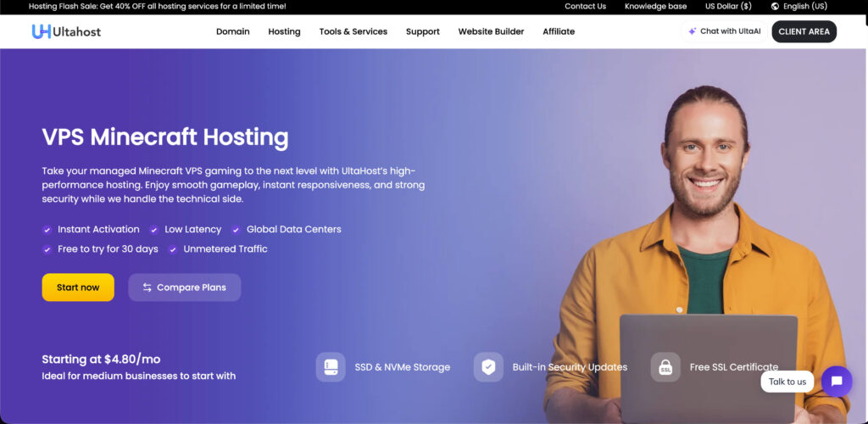Image resolution: width=868 pixels, height=424 pixels.
Task: Click the SSD & NVMe Storage icon
Action: [x=331, y=367]
